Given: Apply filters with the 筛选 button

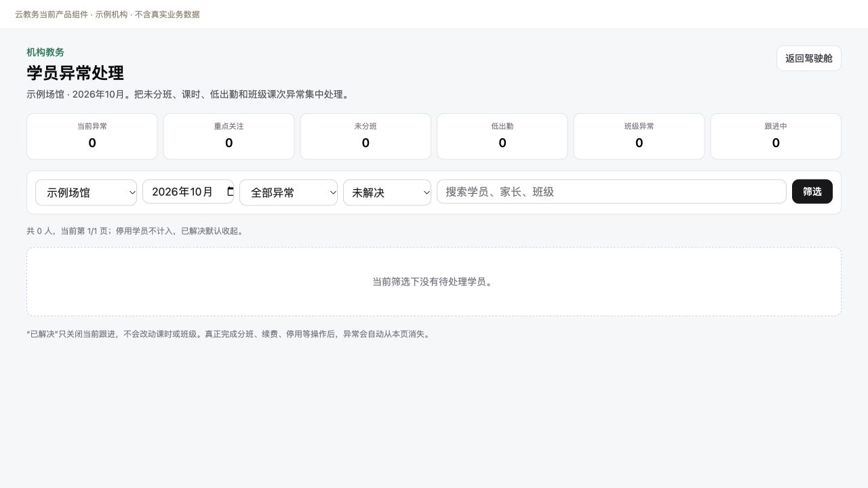Looking at the screenshot, I should [x=812, y=192].
